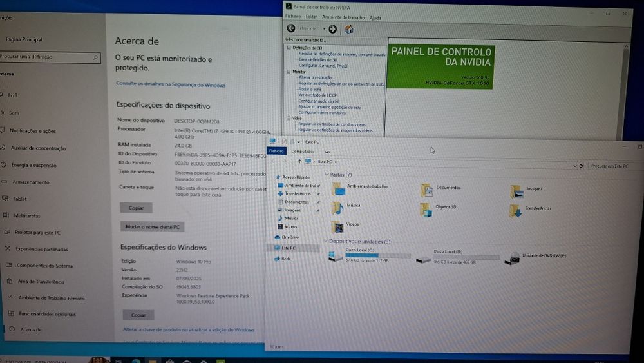The width and height of the screenshot is (644, 363).
Task: Open the Computador ribbon tab in Explorer
Action: pyautogui.click(x=303, y=152)
